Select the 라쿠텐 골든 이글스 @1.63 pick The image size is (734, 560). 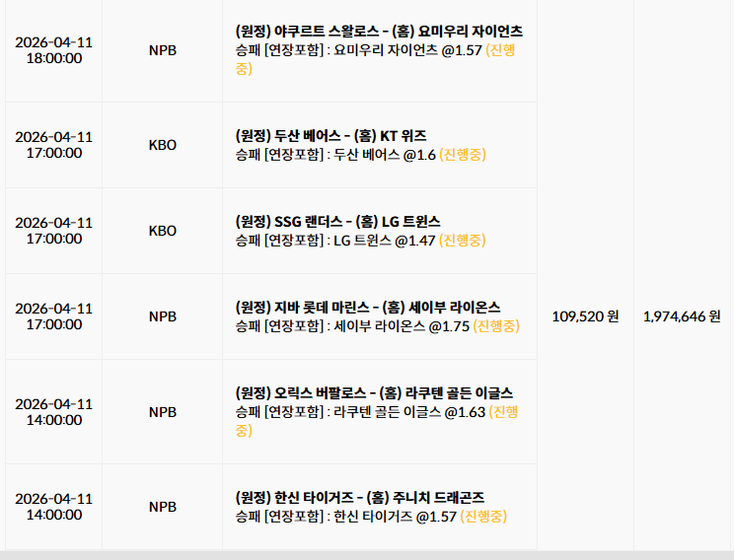coord(360,412)
